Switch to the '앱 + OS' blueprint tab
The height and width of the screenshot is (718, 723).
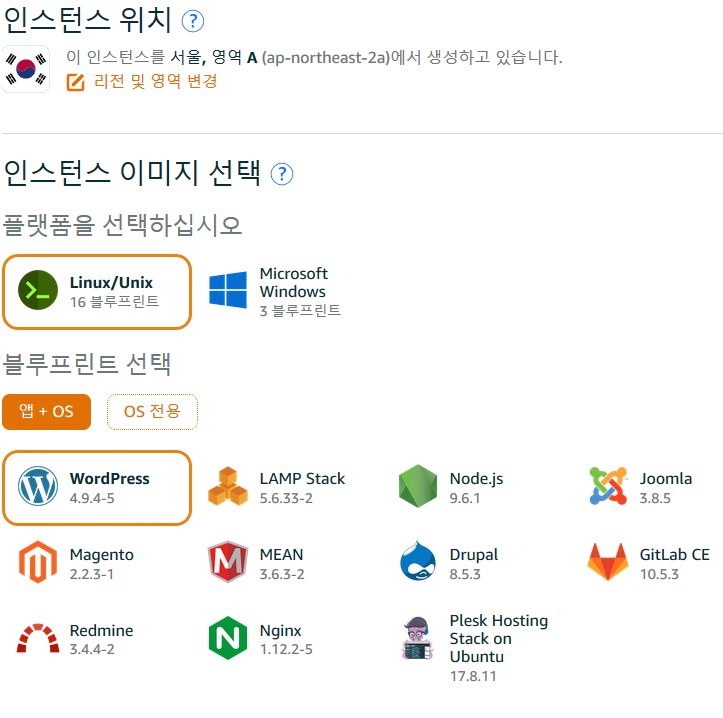[x=47, y=412]
